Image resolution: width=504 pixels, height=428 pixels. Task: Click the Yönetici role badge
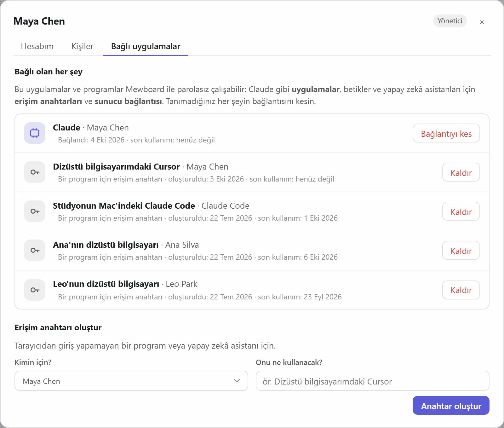click(450, 21)
